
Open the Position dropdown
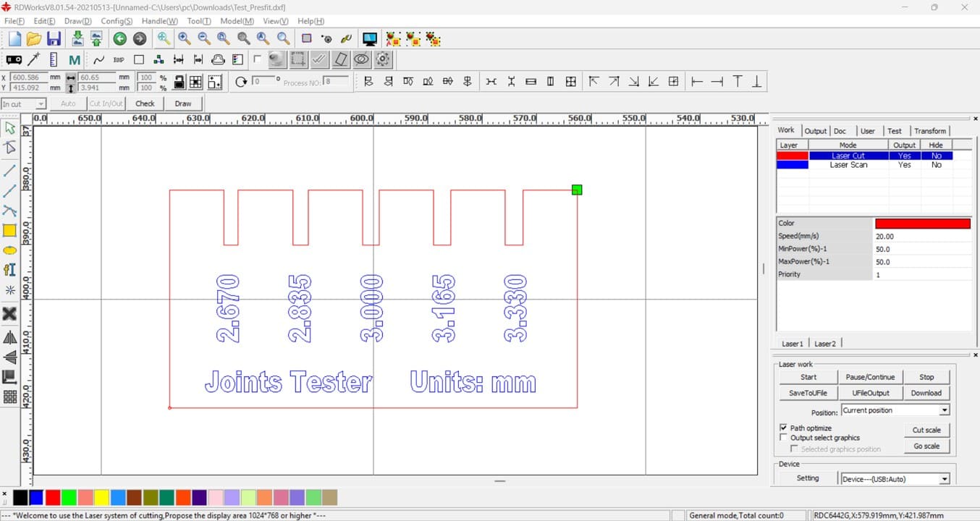pos(895,410)
